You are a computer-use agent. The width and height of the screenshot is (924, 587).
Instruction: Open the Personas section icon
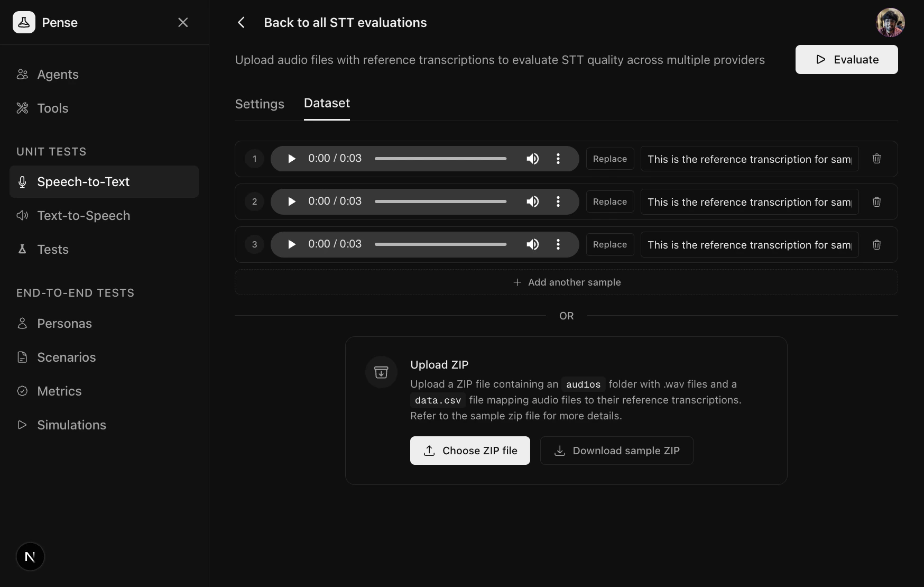[x=22, y=324]
